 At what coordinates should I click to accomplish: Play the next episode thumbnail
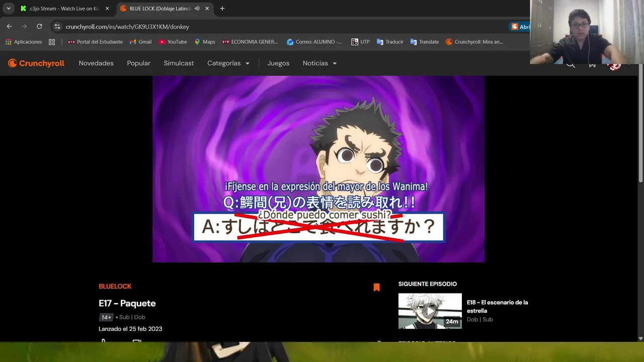coord(430,311)
